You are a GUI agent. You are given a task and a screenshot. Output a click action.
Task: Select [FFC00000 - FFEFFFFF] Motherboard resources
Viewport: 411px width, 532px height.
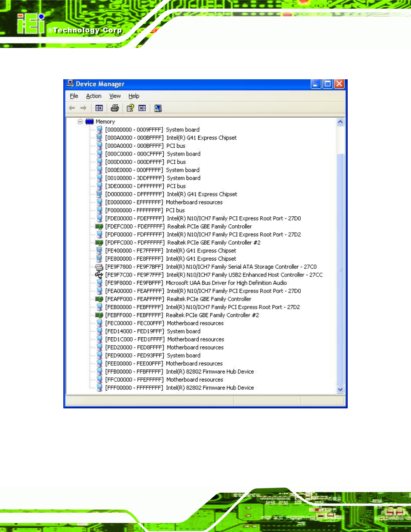(164, 380)
